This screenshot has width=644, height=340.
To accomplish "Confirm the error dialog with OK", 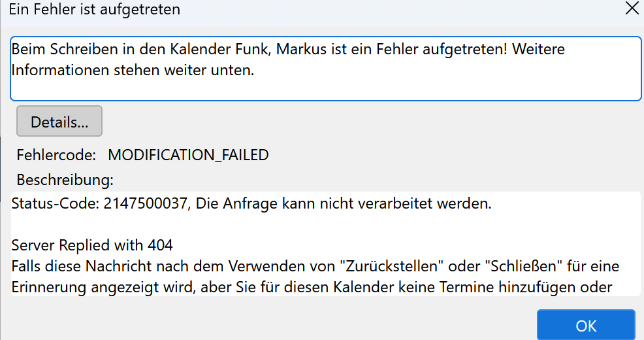I will coord(586,325).
